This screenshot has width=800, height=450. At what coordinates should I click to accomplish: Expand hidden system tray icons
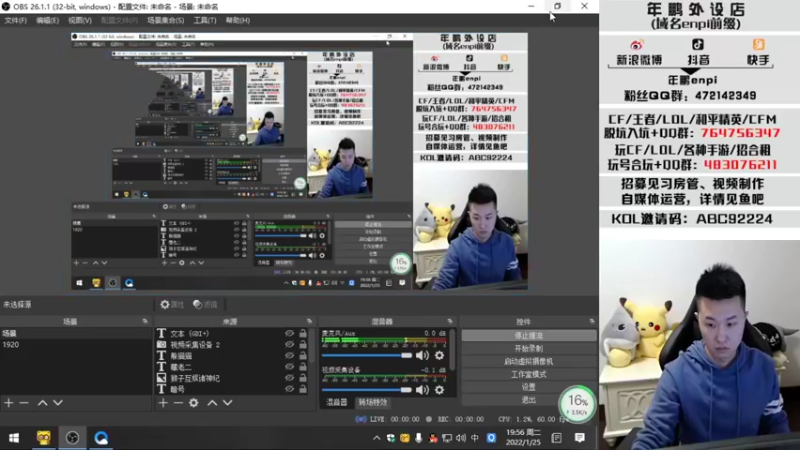377,438
